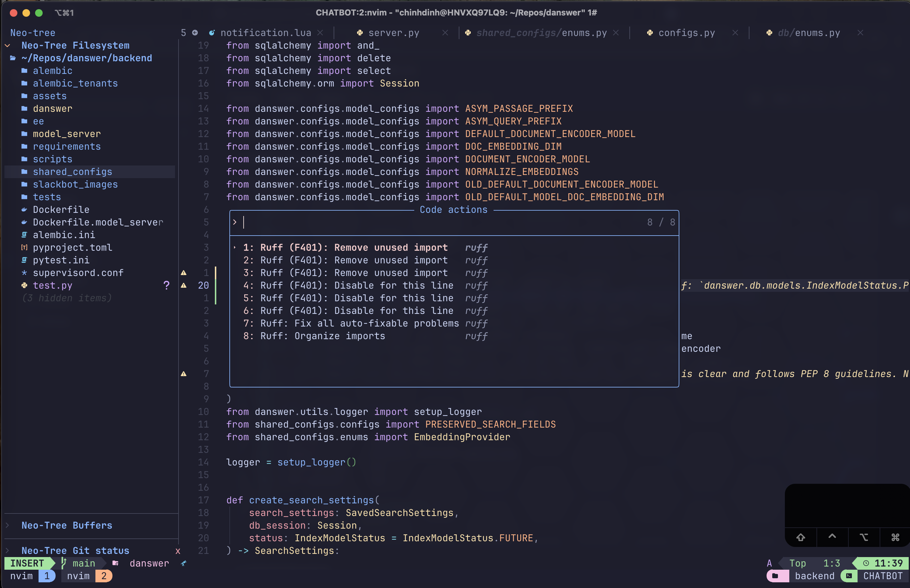Click the shared_configs folder icon

[24, 172]
